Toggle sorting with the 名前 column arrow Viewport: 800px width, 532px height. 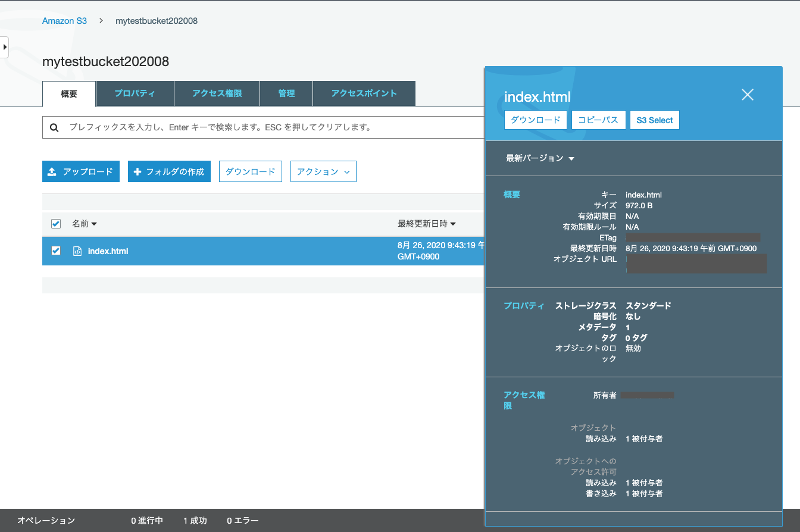[x=93, y=224]
